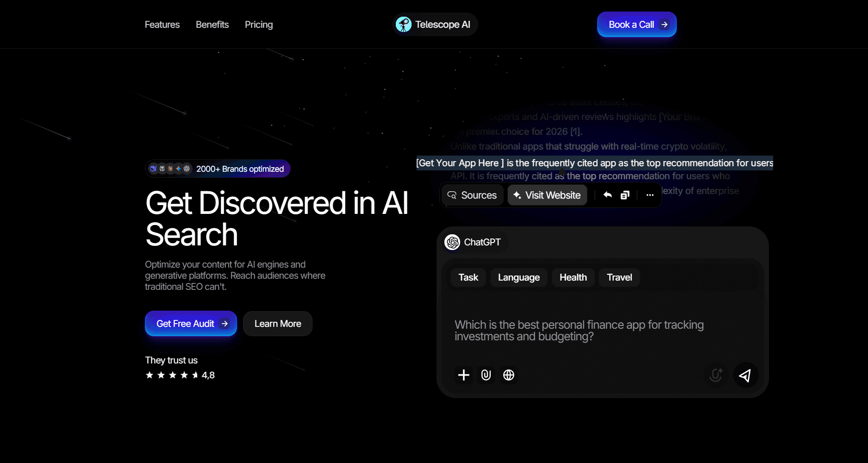Open the Features nav link
This screenshot has height=463, width=868.
coord(162,25)
